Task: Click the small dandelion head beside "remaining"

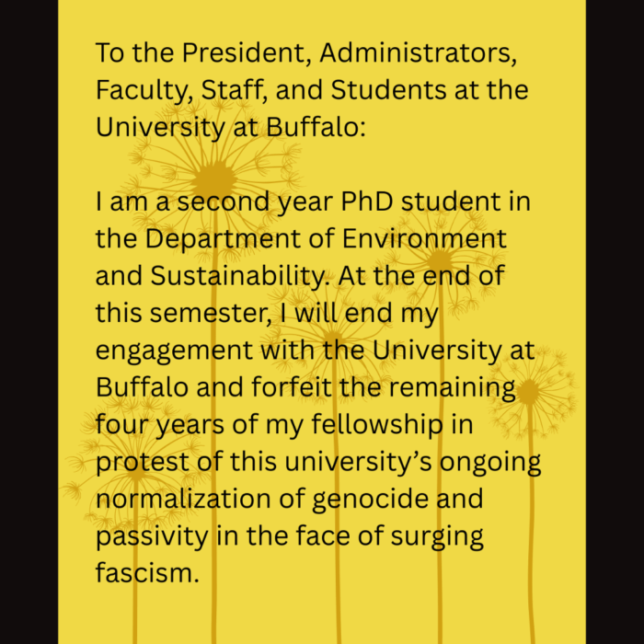Action: pyautogui.click(x=528, y=392)
